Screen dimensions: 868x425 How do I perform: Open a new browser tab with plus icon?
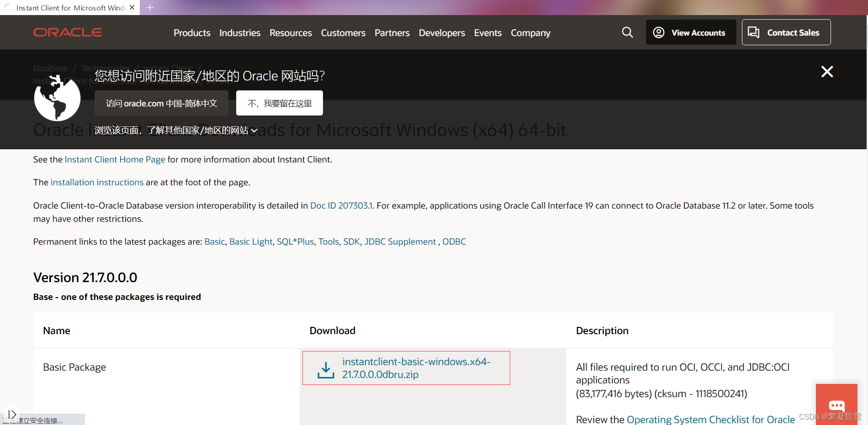tap(150, 7)
